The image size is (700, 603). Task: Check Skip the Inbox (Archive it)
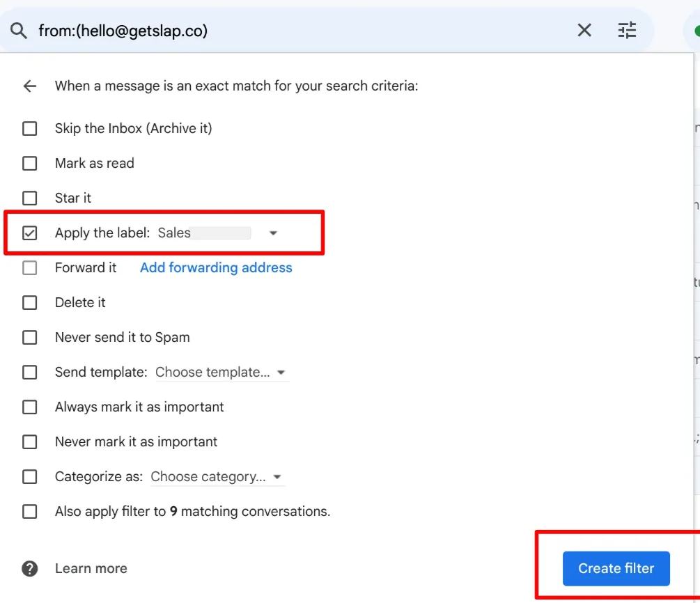[x=29, y=129]
